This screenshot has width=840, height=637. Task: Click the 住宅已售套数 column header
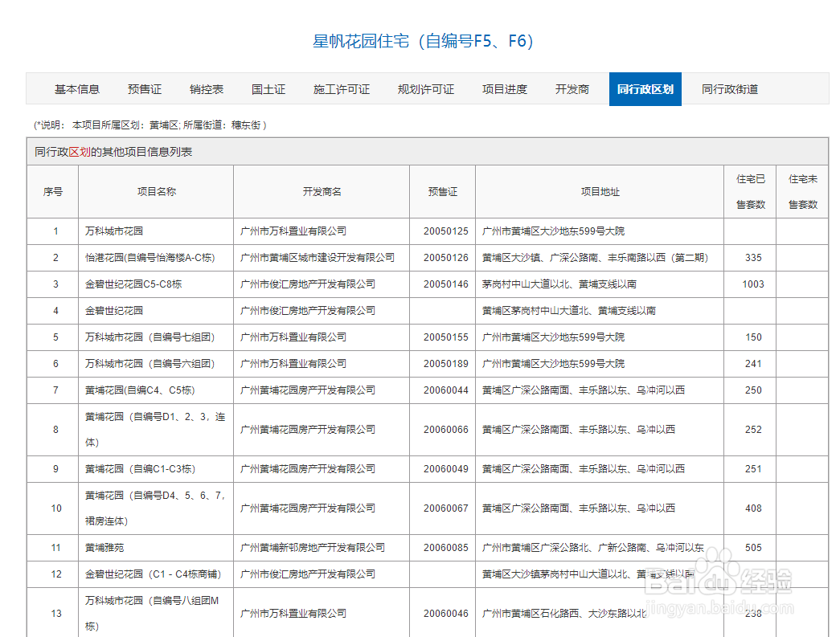click(x=750, y=192)
